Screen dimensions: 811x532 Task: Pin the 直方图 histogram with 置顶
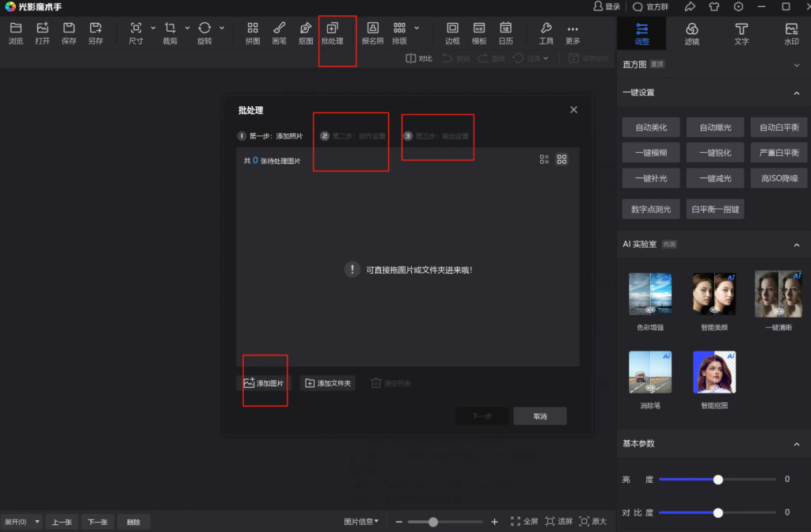[x=657, y=63]
